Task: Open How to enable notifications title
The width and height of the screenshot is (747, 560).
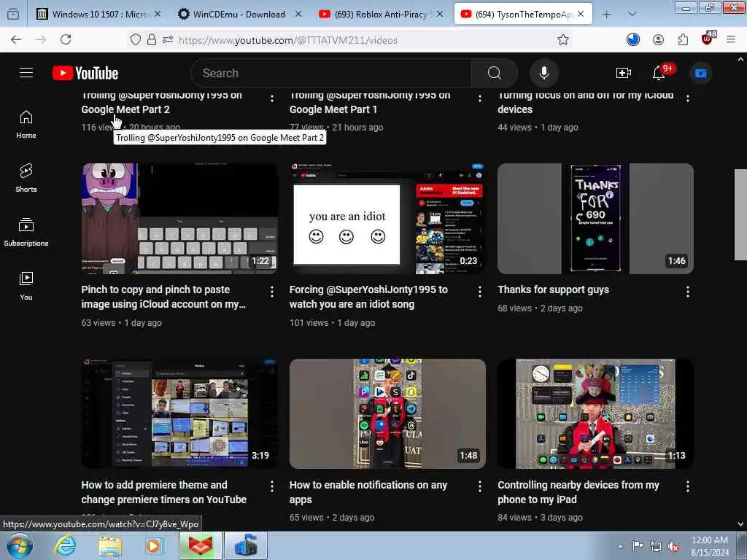Action: (x=368, y=492)
